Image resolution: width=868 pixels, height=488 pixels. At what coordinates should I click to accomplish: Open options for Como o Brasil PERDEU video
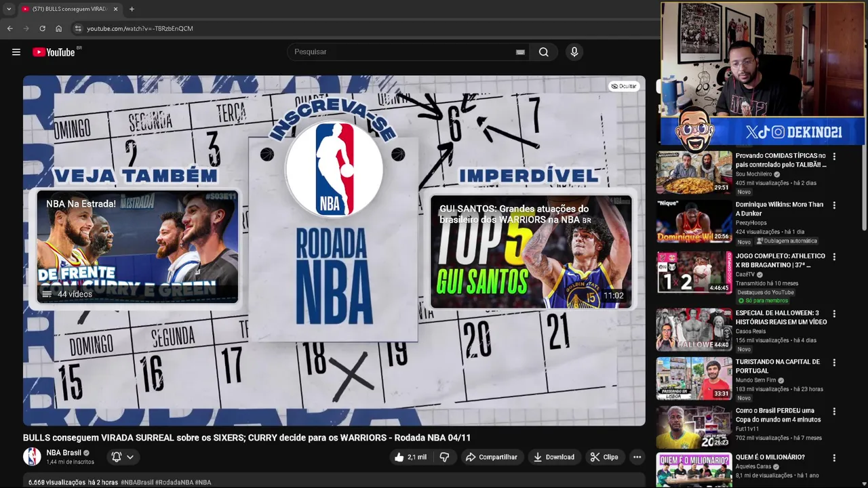(834, 411)
